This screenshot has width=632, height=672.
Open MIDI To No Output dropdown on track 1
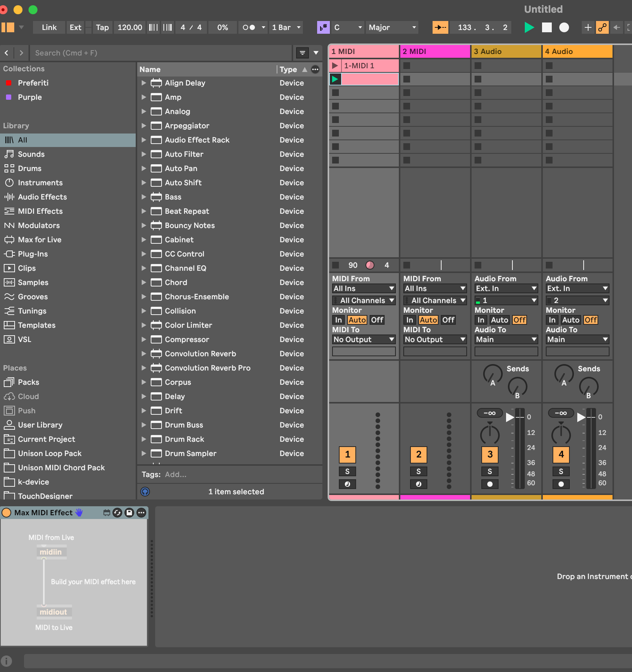364,339
